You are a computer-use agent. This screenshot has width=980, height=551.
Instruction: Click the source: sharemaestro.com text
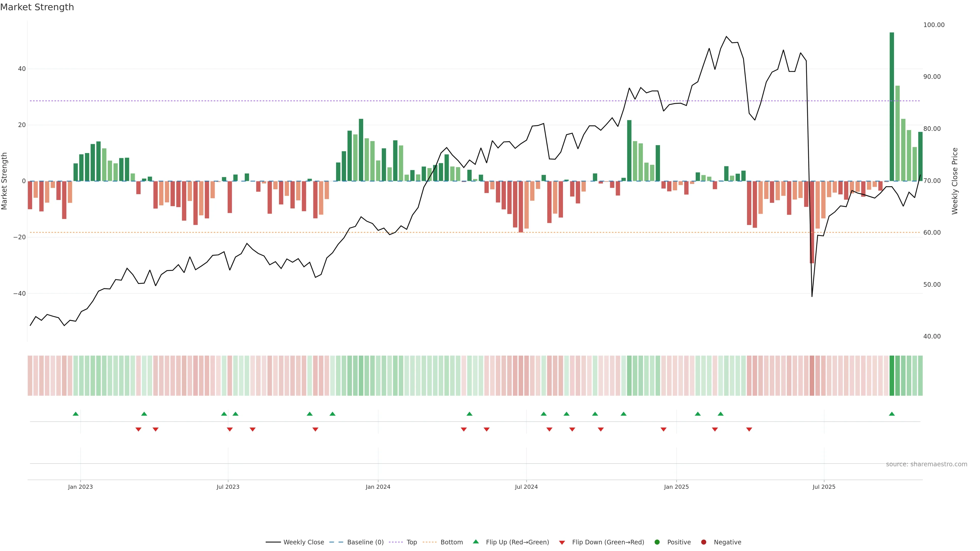(x=926, y=464)
